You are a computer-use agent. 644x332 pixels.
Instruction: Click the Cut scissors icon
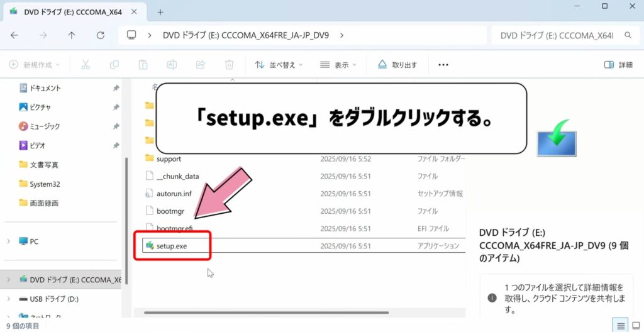tap(86, 65)
